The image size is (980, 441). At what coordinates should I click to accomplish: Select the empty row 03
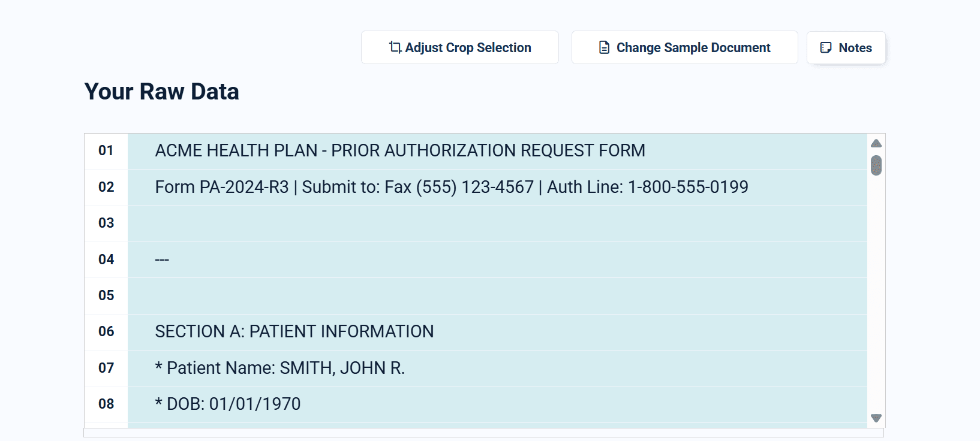coord(420,223)
